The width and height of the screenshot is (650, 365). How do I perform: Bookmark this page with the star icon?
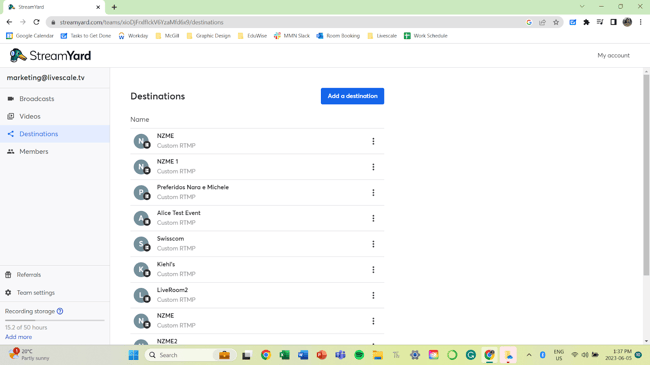(556, 22)
